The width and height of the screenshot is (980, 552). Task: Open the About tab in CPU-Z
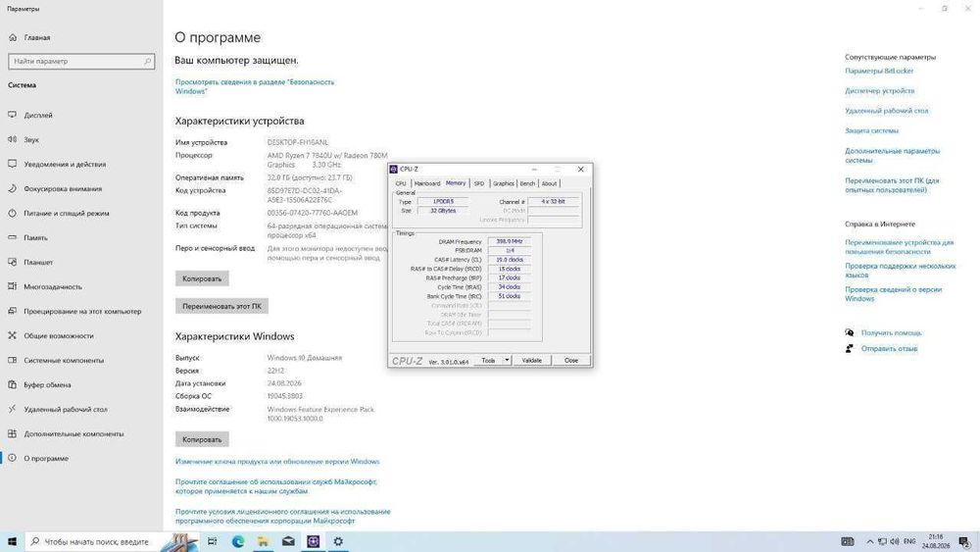[x=549, y=183]
